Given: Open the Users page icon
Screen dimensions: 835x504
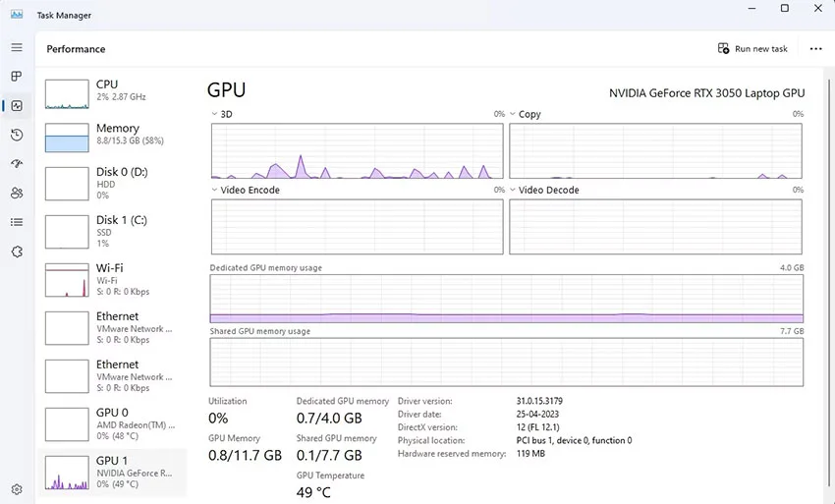Looking at the screenshot, I should coord(17,193).
